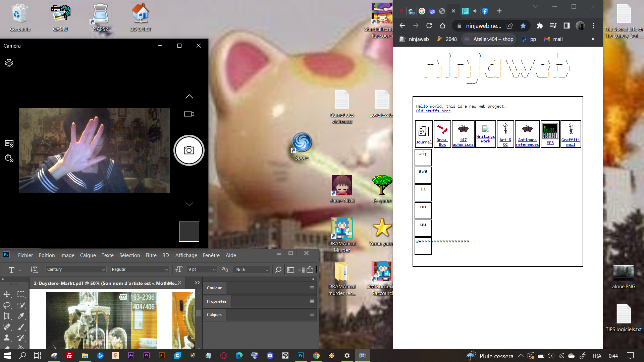Select the Healing Brush bandage tool

[7, 327]
